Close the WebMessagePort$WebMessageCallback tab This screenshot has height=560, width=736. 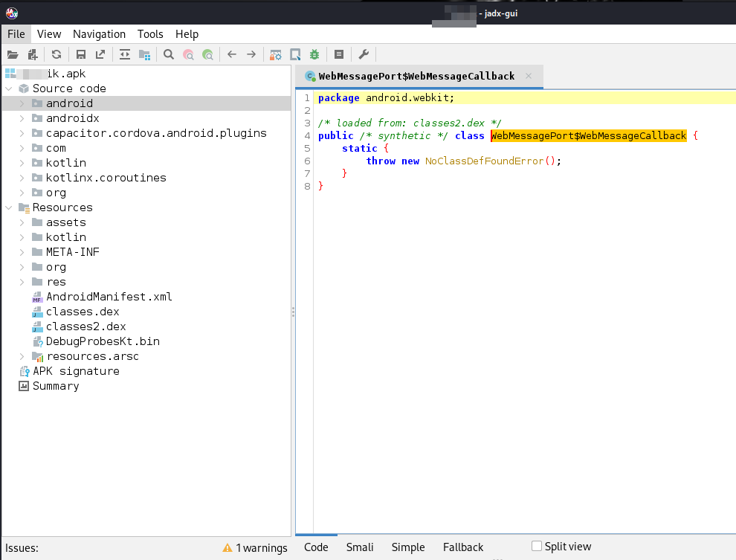[529, 77]
